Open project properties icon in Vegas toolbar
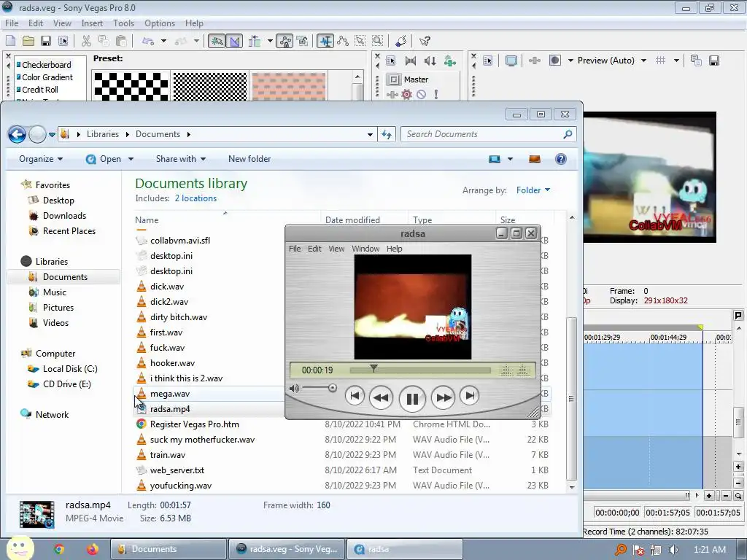The height and width of the screenshot is (560, 747). click(x=63, y=42)
